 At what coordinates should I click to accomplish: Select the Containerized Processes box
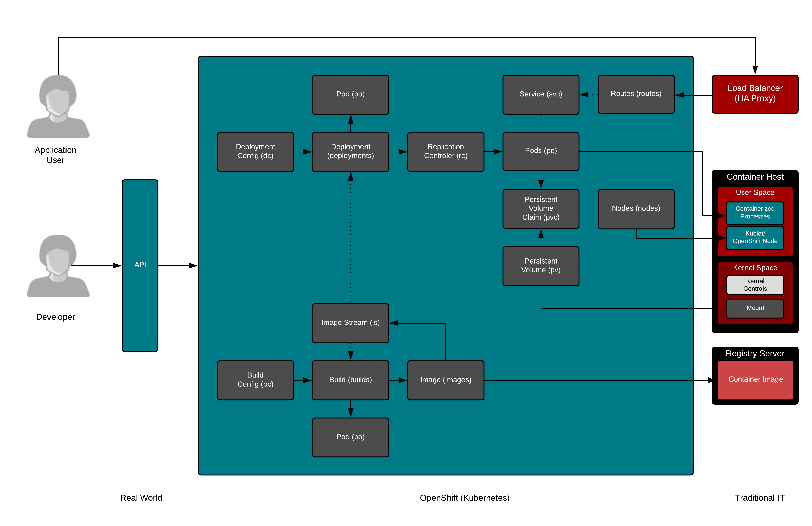[x=755, y=213]
